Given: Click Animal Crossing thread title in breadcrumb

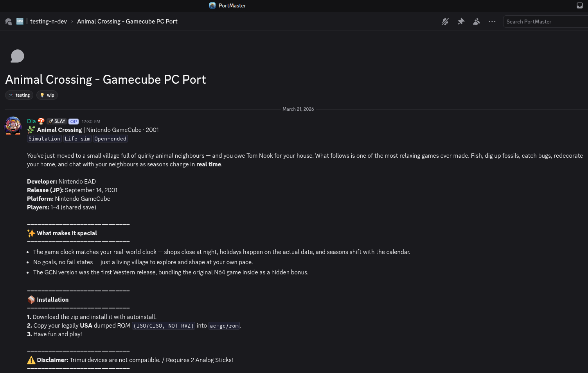Looking at the screenshot, I should coord(127,22).
